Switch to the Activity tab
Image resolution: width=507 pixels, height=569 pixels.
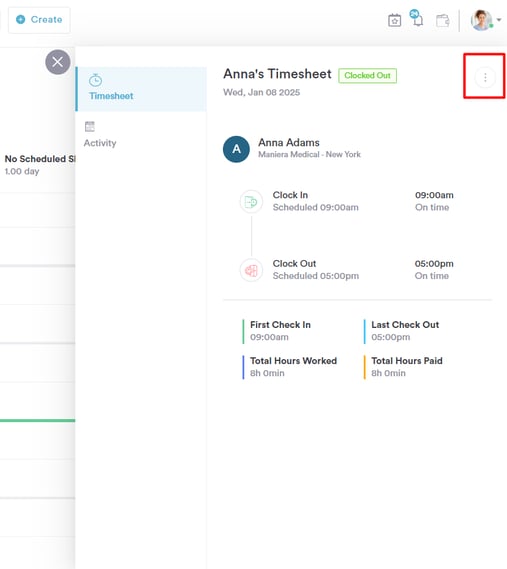(100, 135)
